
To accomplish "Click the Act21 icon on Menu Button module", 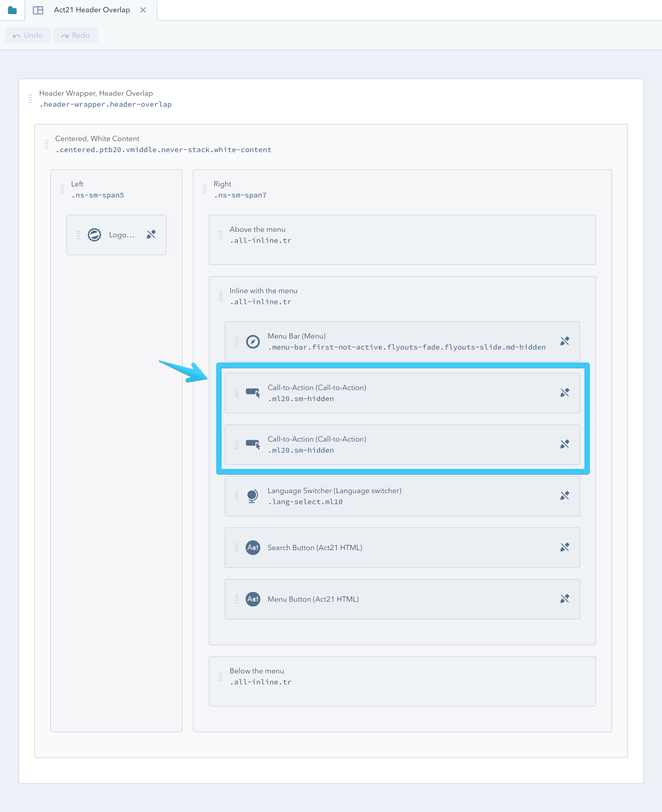I will pos(252,599).
